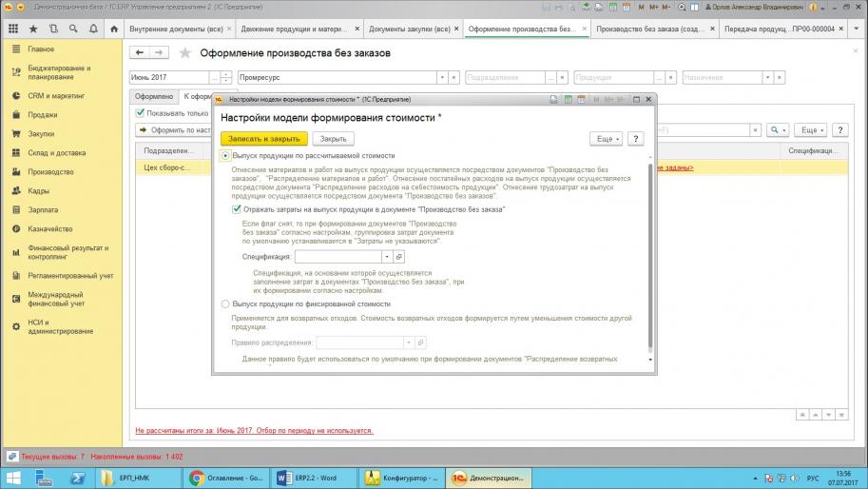Screen dimensions: 868x489
Task: Uncheck 'Отражать затраты на выпуск продукции' checkbox
Action: 238,208
